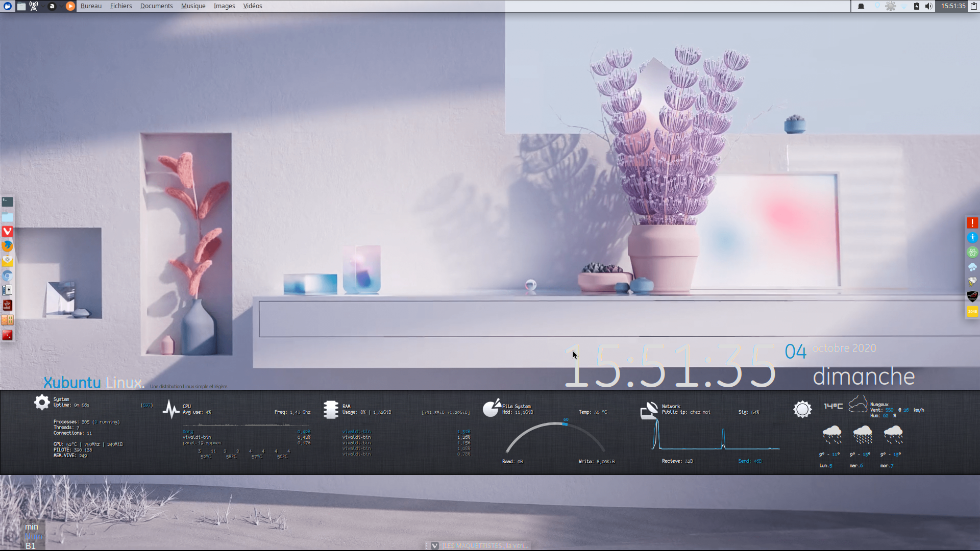Launch Firefox from the left dock
This screenshot has width=980, height=551.
click(x=7, y=246)
